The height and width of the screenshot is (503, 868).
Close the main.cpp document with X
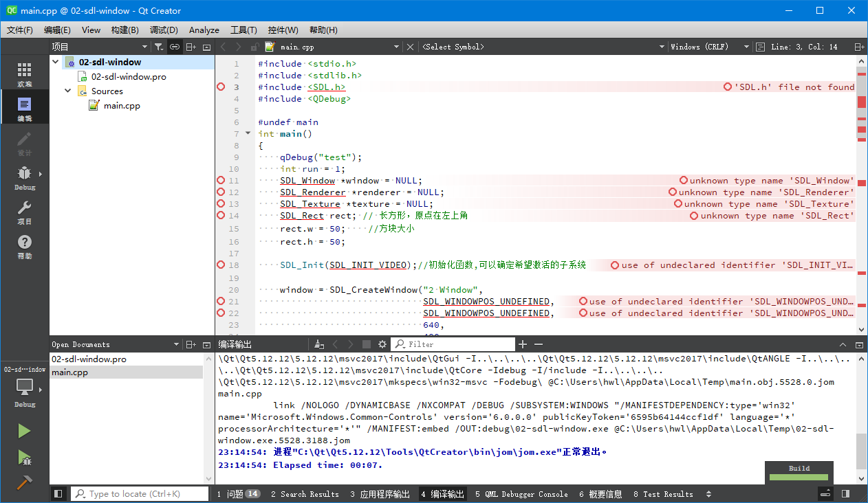(x=411, y=47)
